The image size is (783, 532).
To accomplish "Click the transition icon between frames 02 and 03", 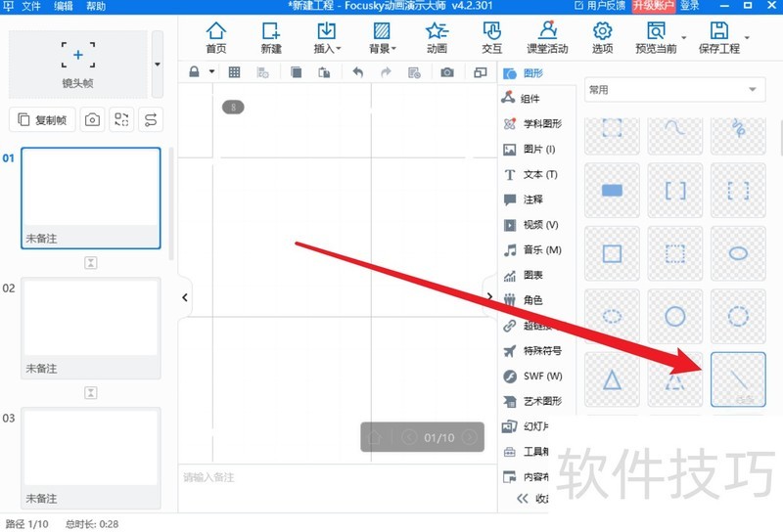I will tap(90, 393).
